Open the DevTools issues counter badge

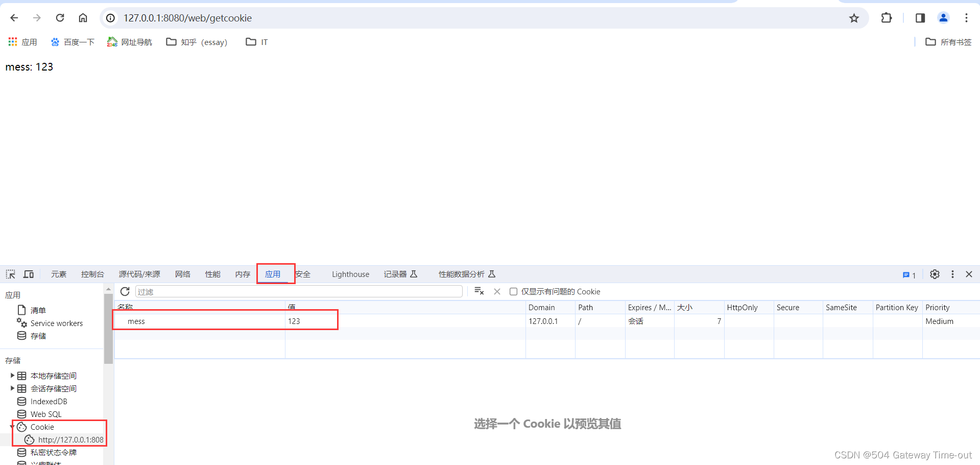(x=909, y=275)
